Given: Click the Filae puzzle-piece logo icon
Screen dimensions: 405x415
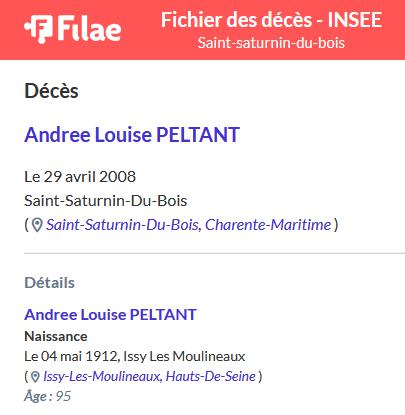Looking at the screenshot, I should click(38, 29).
